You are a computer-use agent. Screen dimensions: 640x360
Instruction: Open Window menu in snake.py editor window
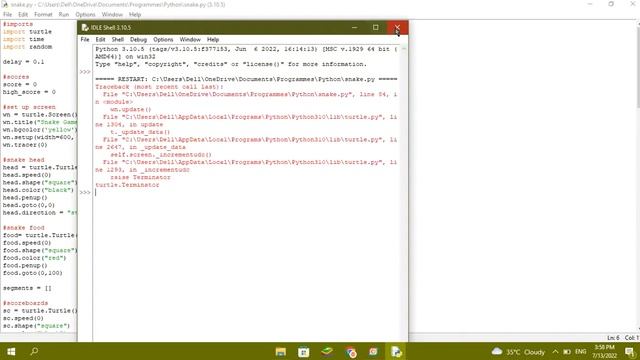tap(112, 14)
